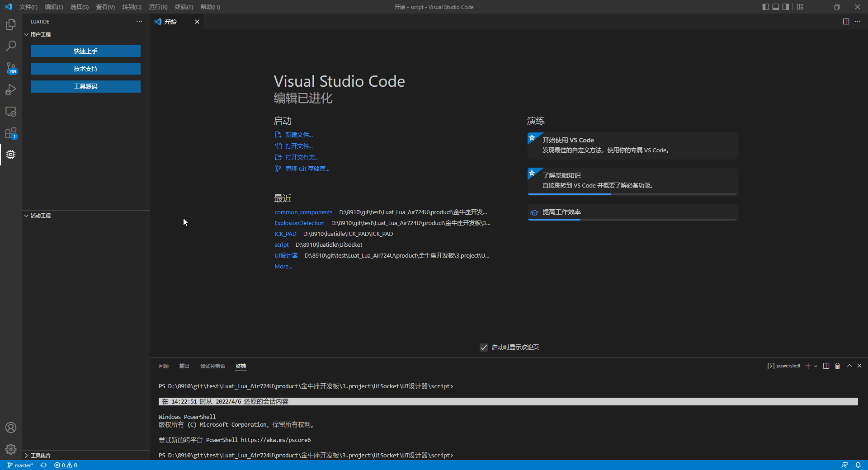The height and width of the screenshot is (470, 868).
Task: Toggle primary side bar layout icon
Action: pyautogui.click(x=766, y=7)
